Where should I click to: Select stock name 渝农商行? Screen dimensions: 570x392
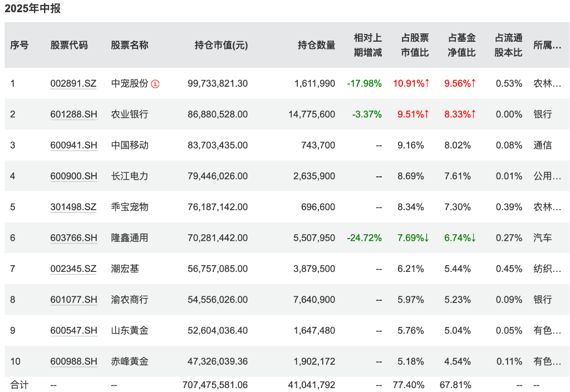(x=130, y=300)
